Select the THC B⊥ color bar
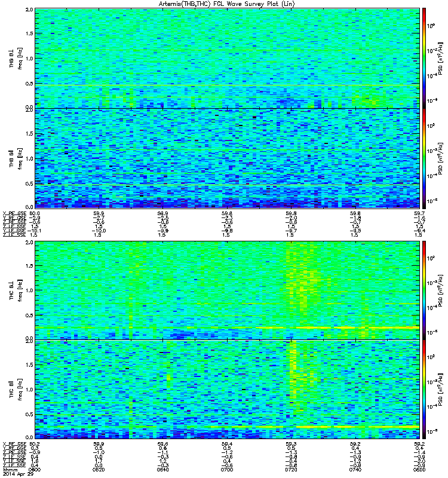The width and height of the screenshot is (448, 478). point(424,290)
